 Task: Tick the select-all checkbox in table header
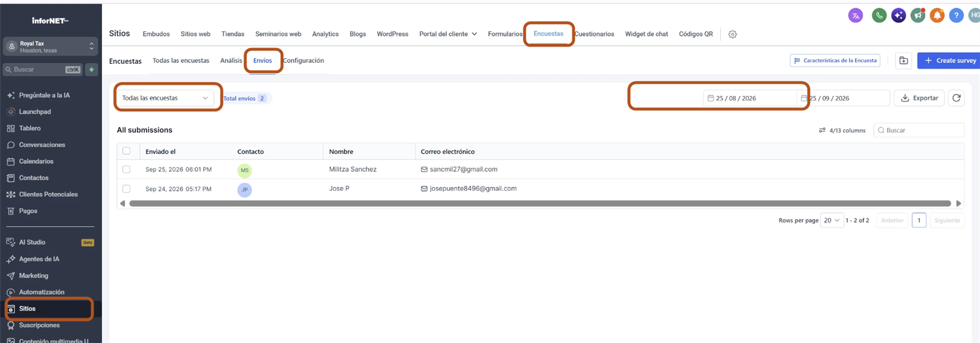tap(126, 151)
